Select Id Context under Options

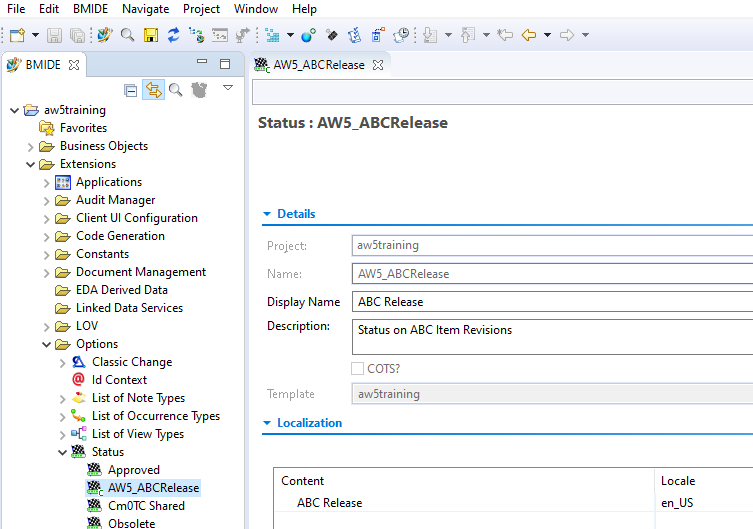119,380
